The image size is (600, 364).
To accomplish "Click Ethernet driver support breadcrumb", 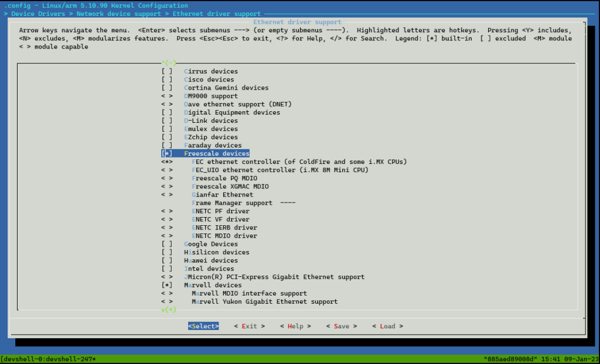I will 217,14.
